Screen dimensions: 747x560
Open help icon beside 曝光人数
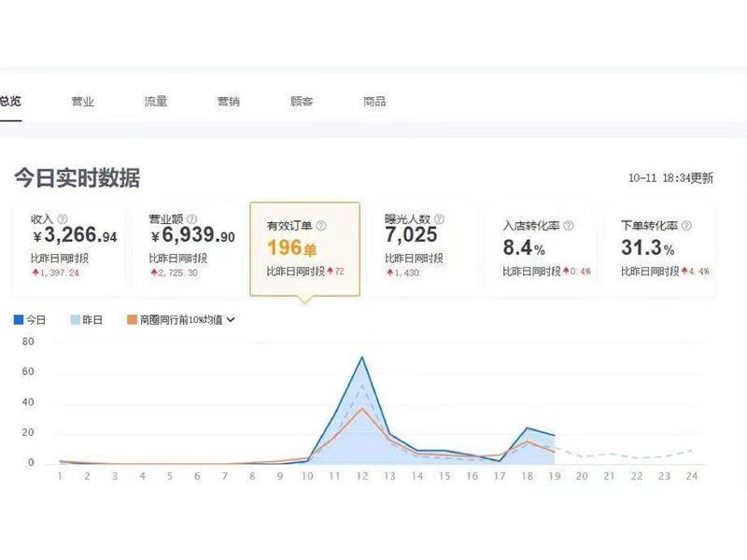click(439, 219)
